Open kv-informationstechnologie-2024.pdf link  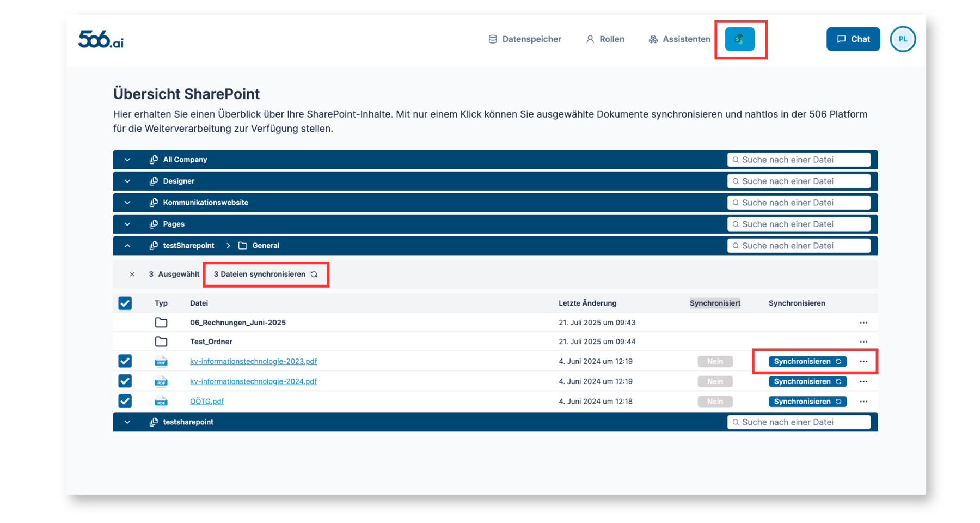tap(253, 381)
